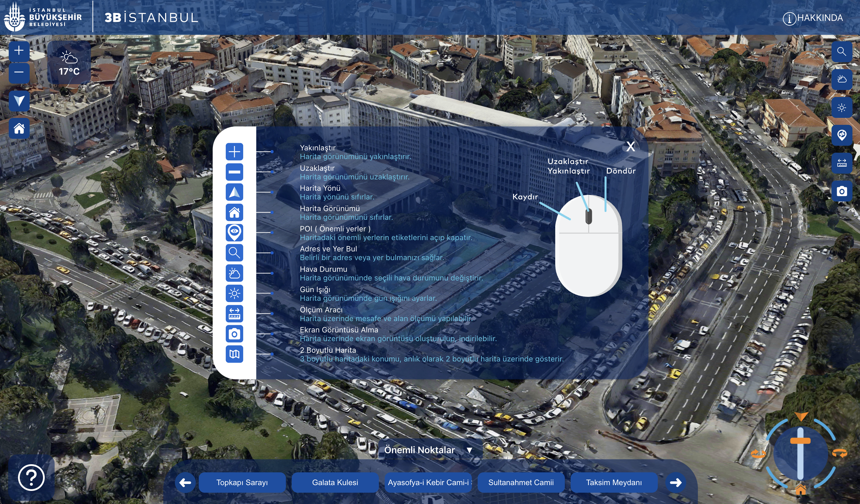Collapse the Önemli Noktalar dropdown
The width and height of the screenshot is (860, 504).
[x=430, y=450]
